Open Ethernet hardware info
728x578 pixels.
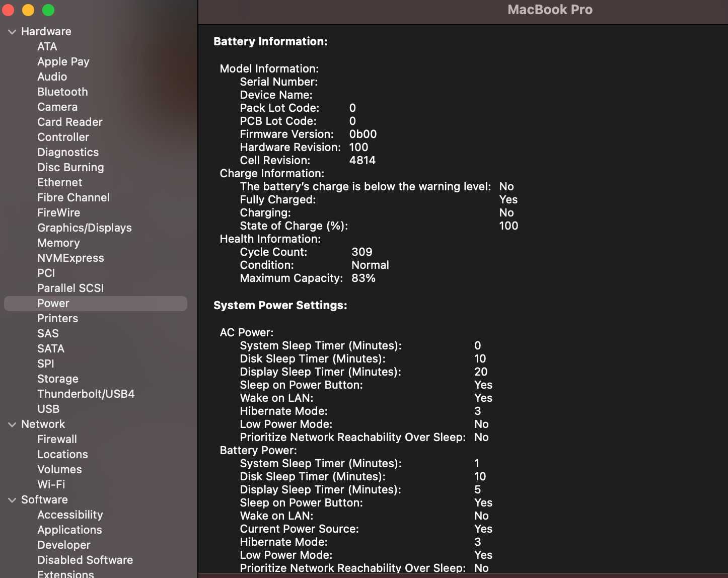click(59, 182)
